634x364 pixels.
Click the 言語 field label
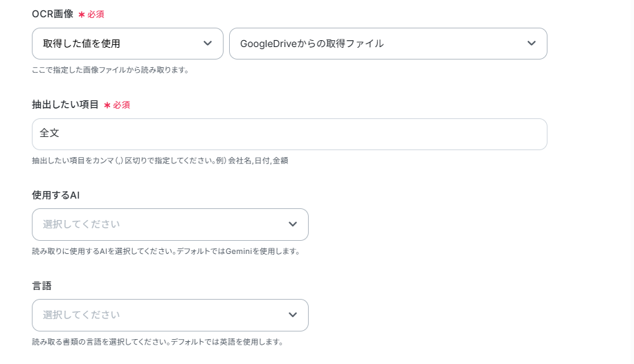(42, 285)
